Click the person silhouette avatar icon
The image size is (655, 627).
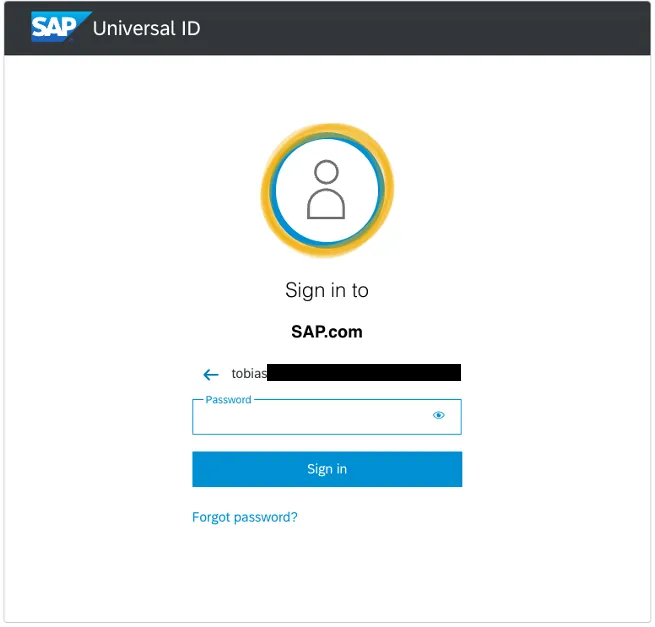point(326,189)
